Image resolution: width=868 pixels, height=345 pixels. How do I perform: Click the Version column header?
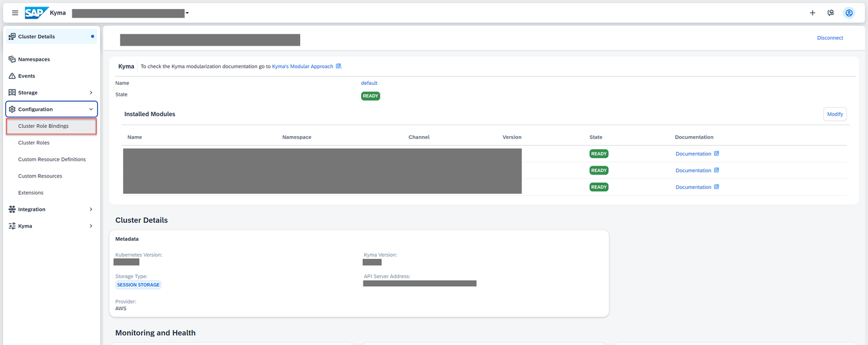pyautogui.click(x=512, y=137)
